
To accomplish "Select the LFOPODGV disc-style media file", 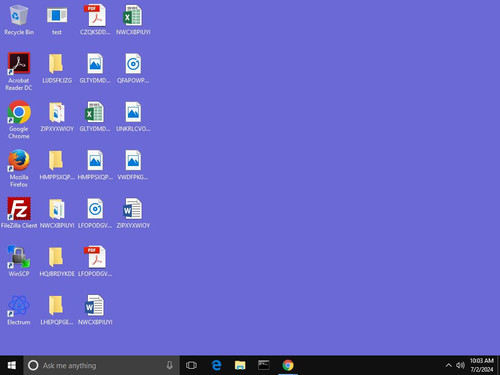I will (x=95, y=213).
